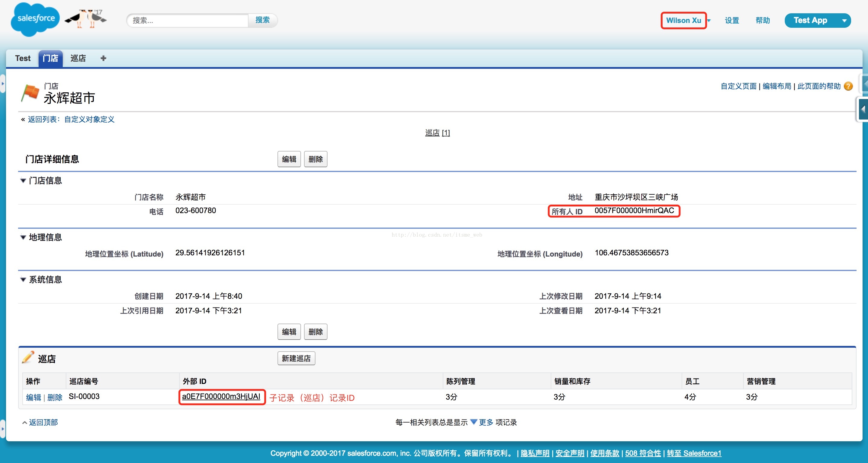
Task: Click the pencil icon beside 巡店 list
Action: 28,357
